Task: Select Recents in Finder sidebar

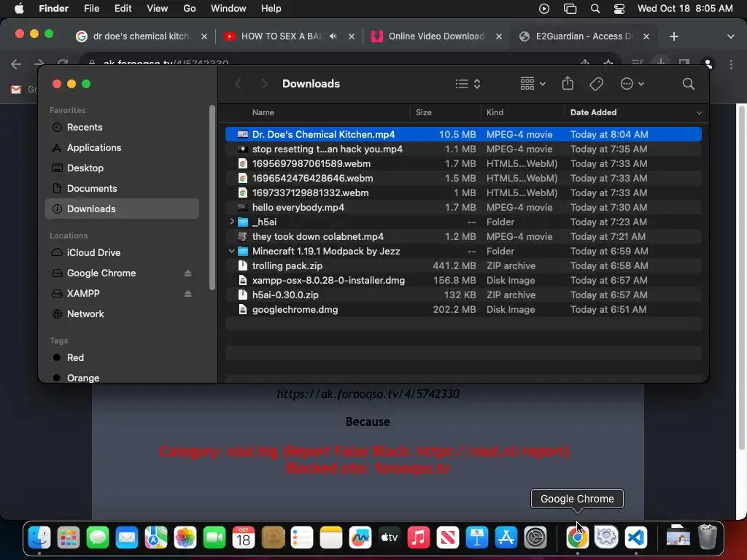Action: (x=122, y=127)
